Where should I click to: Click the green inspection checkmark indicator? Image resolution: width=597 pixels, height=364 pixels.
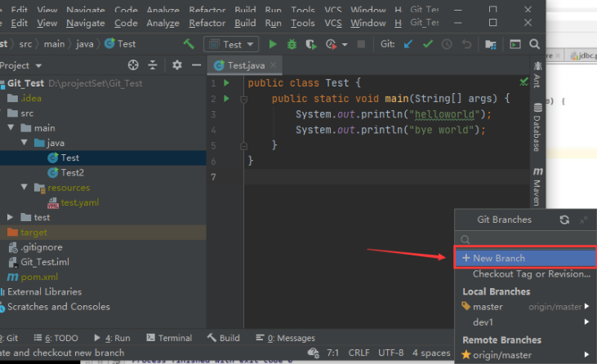(x=523, y=82)
